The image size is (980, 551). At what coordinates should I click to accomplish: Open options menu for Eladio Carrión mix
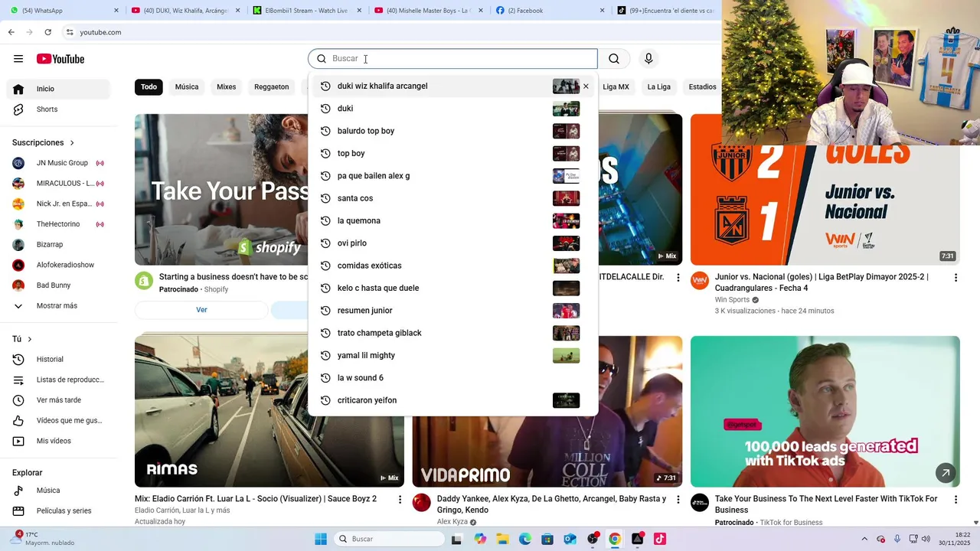click(x=399, y=500)
